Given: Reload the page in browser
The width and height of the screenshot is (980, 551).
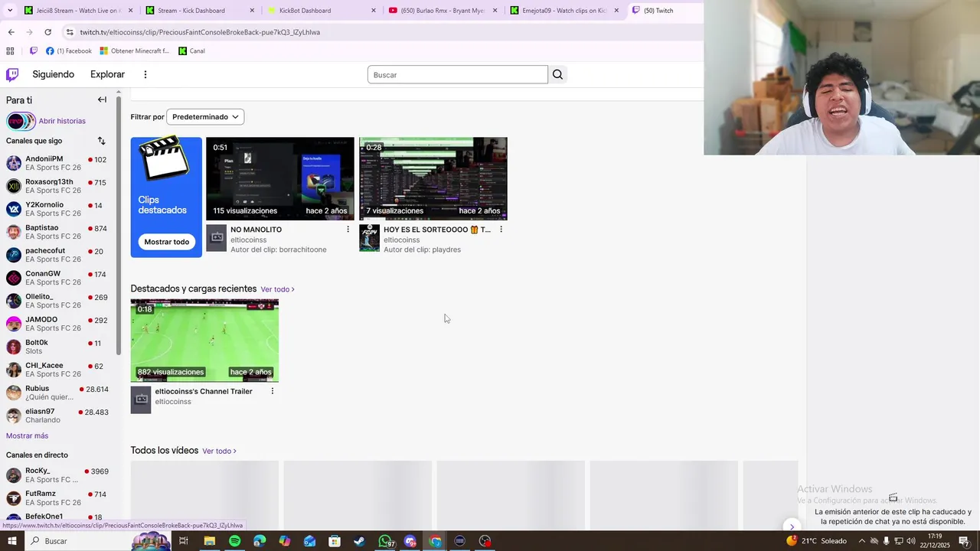Looking at the screenshot, I should tap(47, 32).
